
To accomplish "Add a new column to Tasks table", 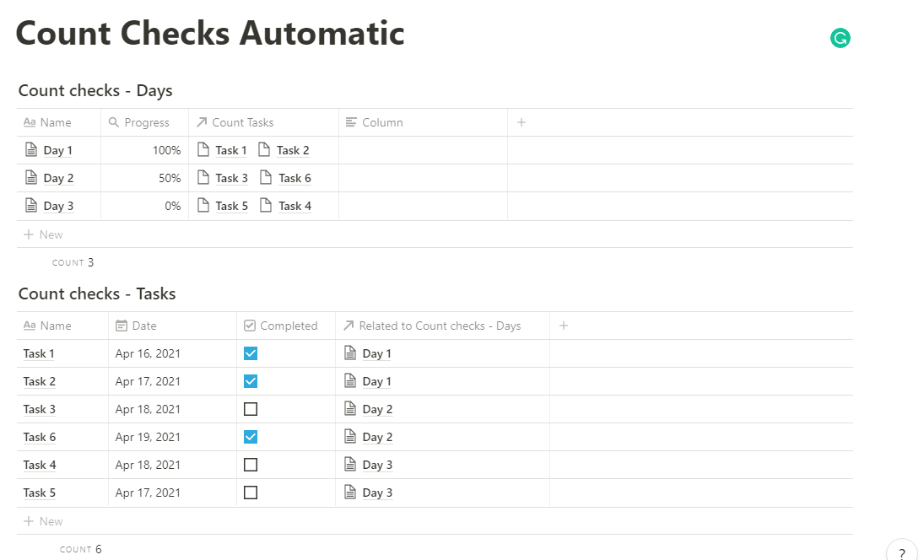I will click(564, 326).
